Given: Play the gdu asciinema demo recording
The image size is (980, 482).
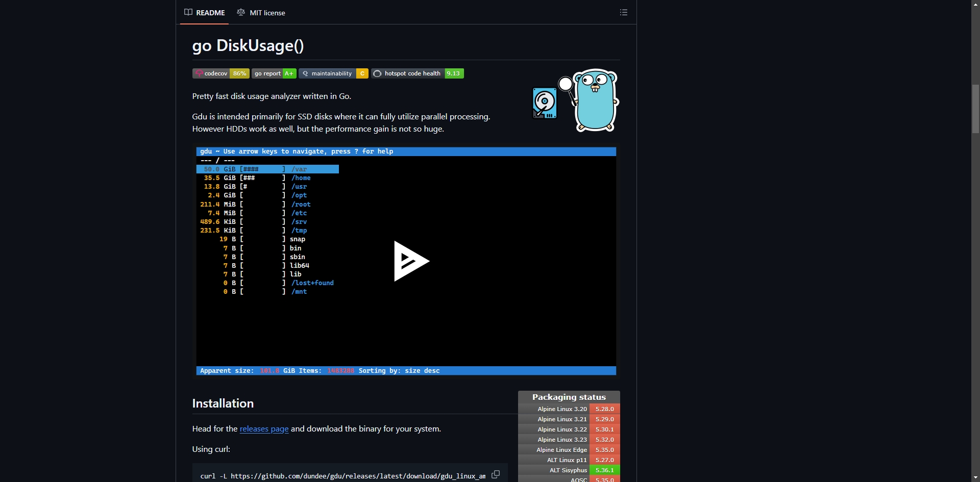Looking at the screenshot, I should point(411,261).
